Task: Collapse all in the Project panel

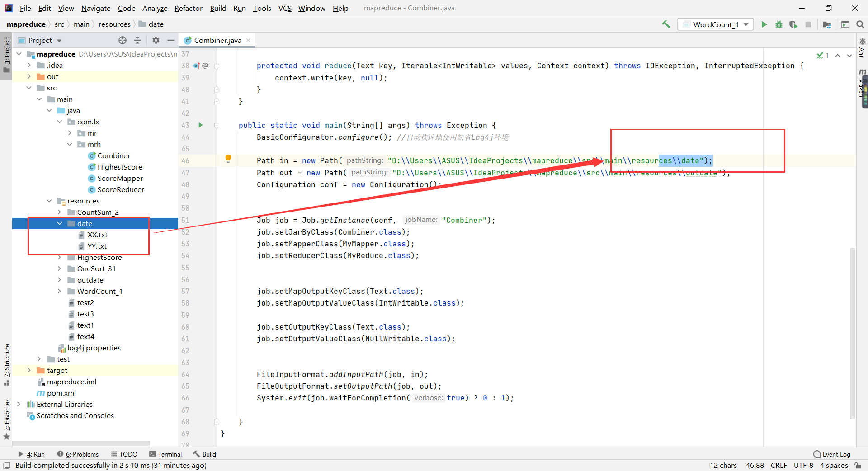Action: coord(137,40)
